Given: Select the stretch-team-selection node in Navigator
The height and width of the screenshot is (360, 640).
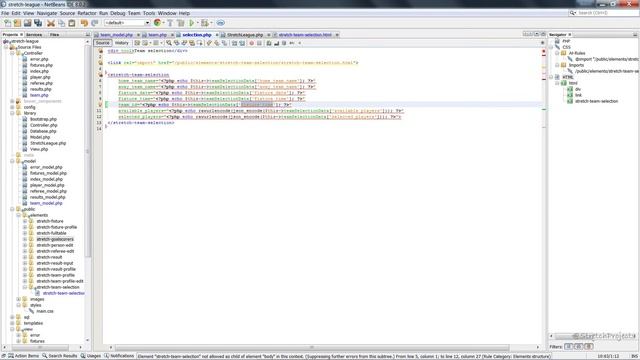Looking at the screenshot, I should point(596,101).
